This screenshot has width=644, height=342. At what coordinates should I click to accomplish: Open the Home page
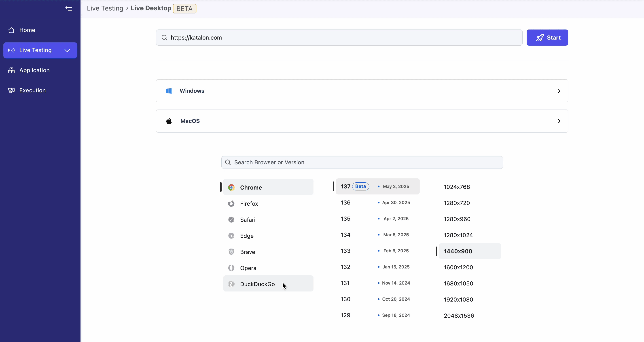[x=40, y=30]
